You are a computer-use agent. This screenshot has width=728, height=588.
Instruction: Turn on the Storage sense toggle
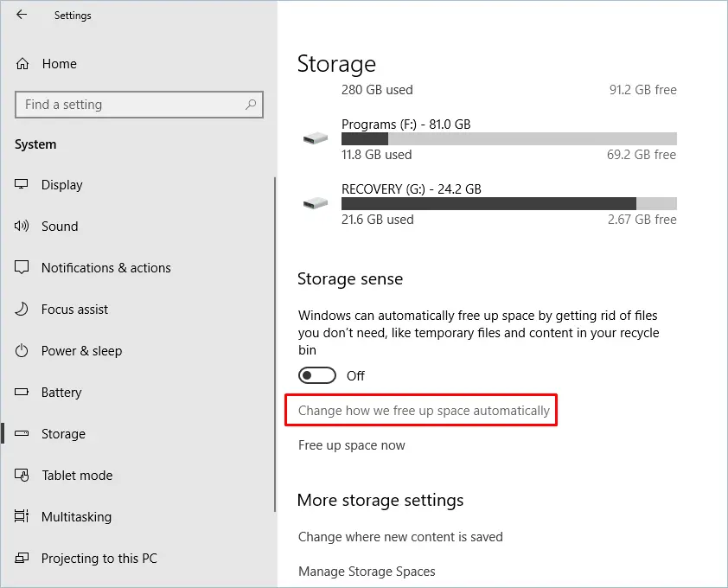pos(316,375)
